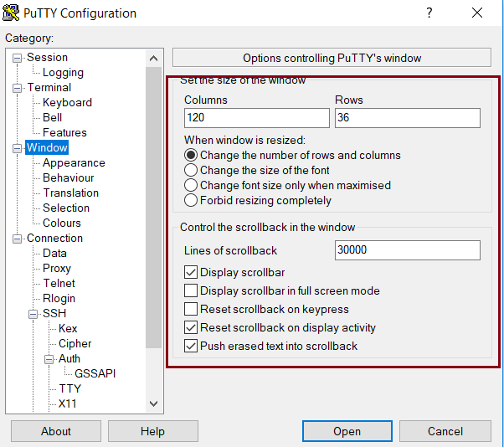Collapse the SSH tree node
Image resolution: width=504 pixels, height=447 pixels.
pyautogui.click(x=33, y=314)
